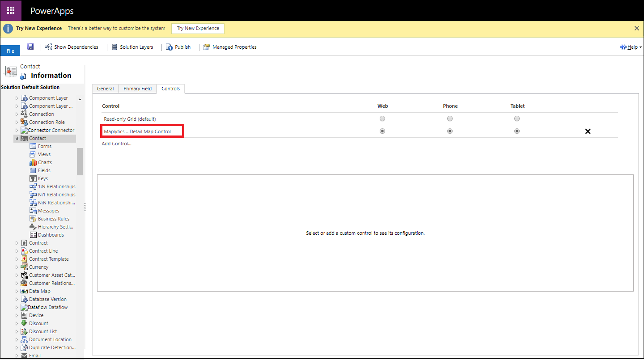Click the scroll-up arrow in solution tree
This screenshot has width=644, height=360.
(x=80, y=98)
